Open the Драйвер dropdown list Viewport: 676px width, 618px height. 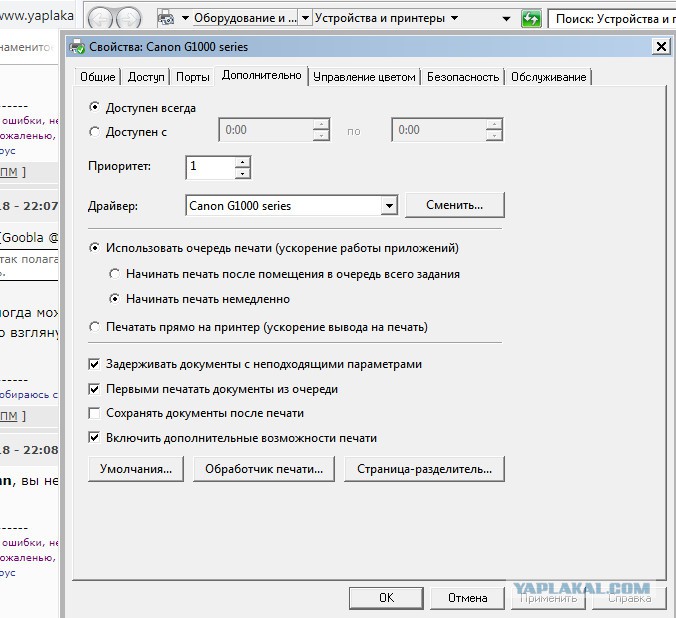[x=389, y=206]
